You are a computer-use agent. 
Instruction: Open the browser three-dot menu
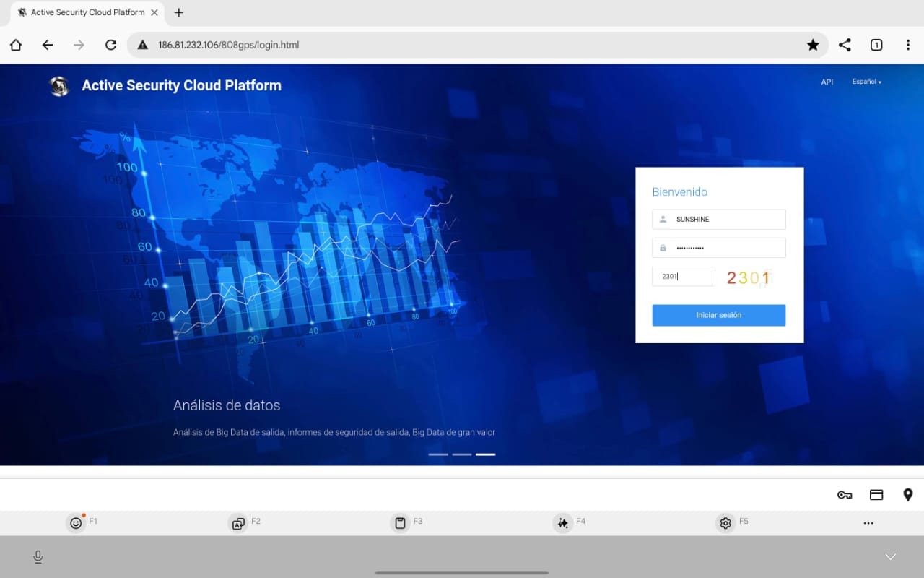tap(908, 45)
